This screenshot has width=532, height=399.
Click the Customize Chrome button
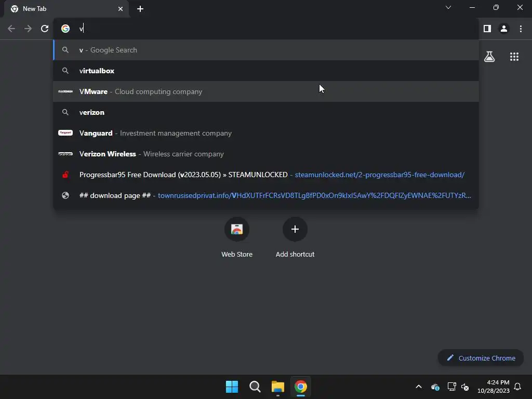[481, 358]
